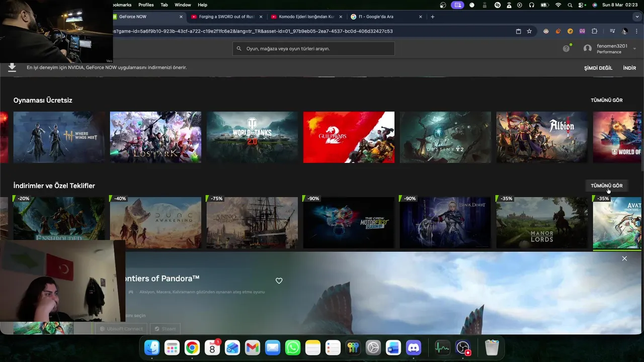Open the Tab menu

(x=164, y=5)
